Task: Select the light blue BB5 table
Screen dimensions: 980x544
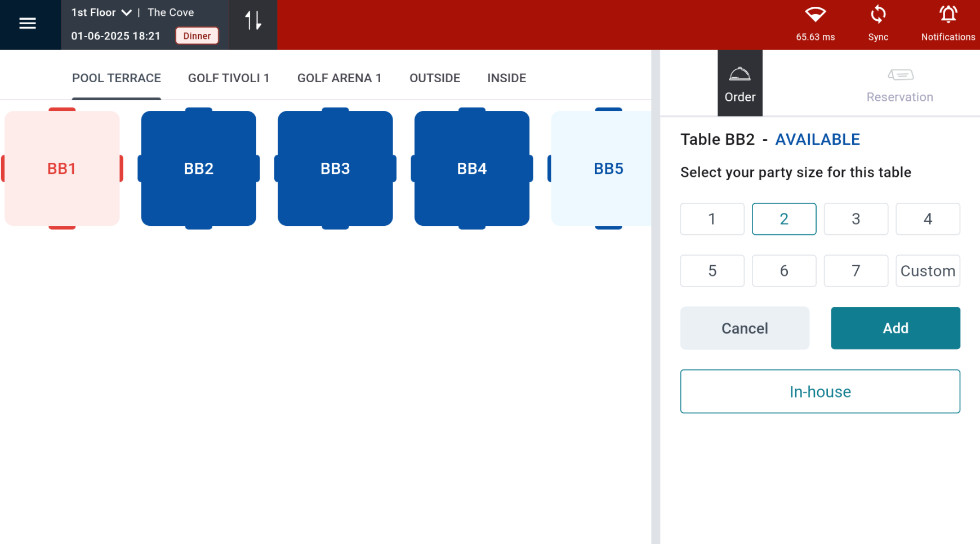Action: pyautogui.click(x=603, y=168)
